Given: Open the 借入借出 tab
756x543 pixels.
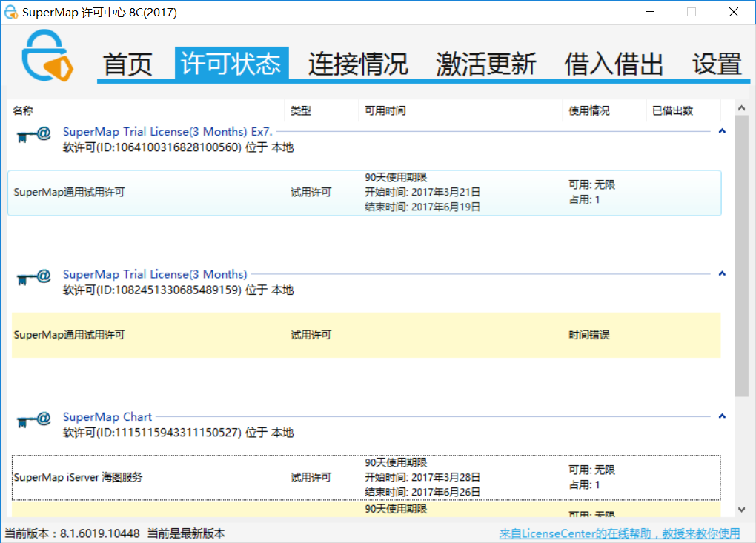Looking at the screenshot, I should pos(614,64).
